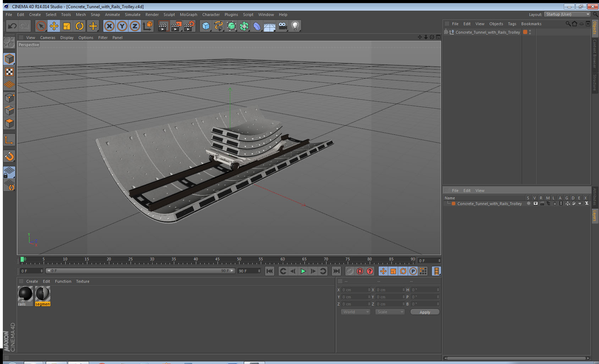Add a NURBS generator object

click(231, 26)
